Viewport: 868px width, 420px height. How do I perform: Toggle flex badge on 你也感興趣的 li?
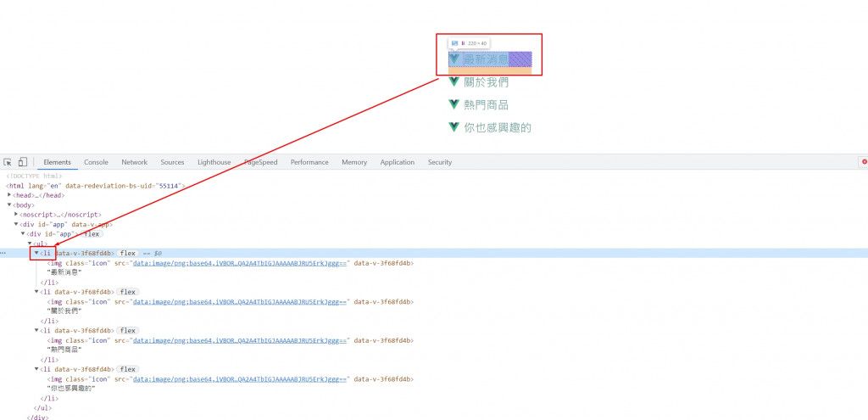128,369
